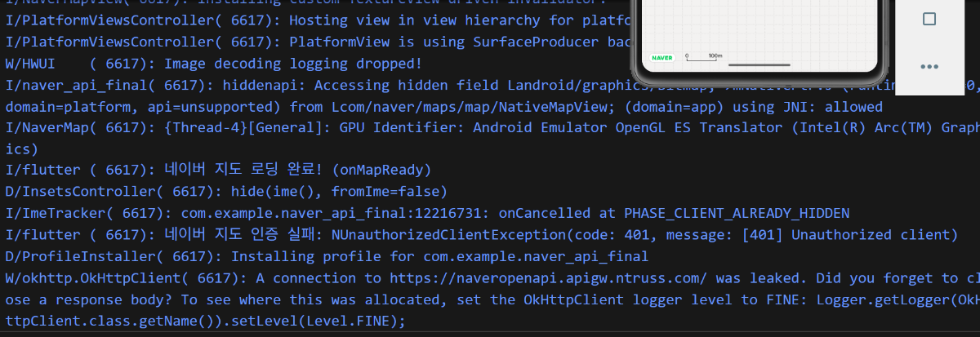The height and width of the screenshot is (337, 980).
Task: Click the W/okhttp.OkHttpClient leaked connection warning
Action: (x=490, y=299)
